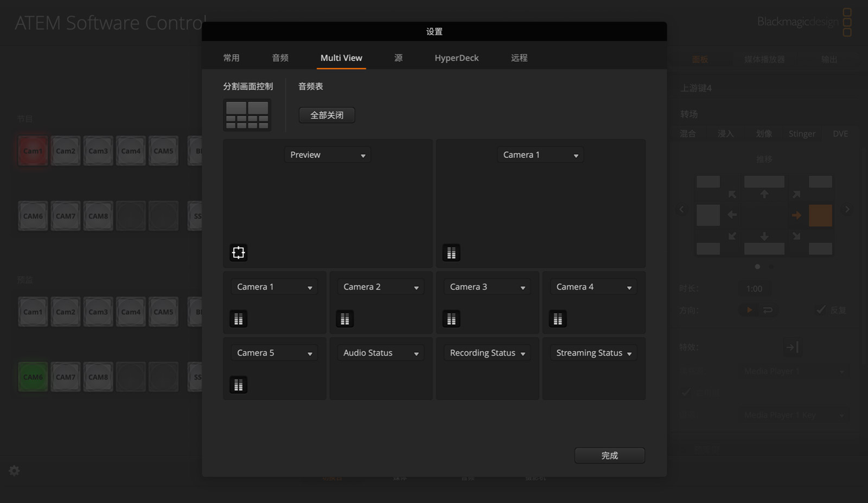Select the Stinger transition tab
The height and width of the screenshot is (503, 868).
[x=802, y=134]
